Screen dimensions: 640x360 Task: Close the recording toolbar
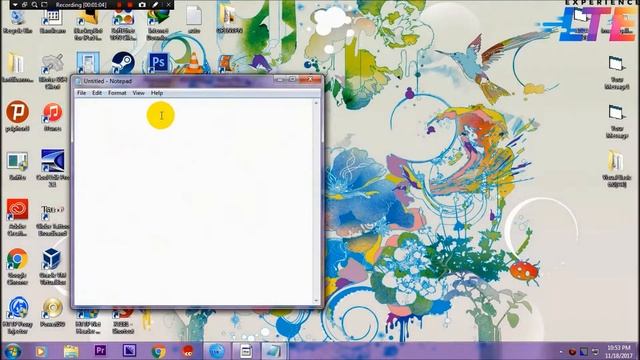point(169,5)
